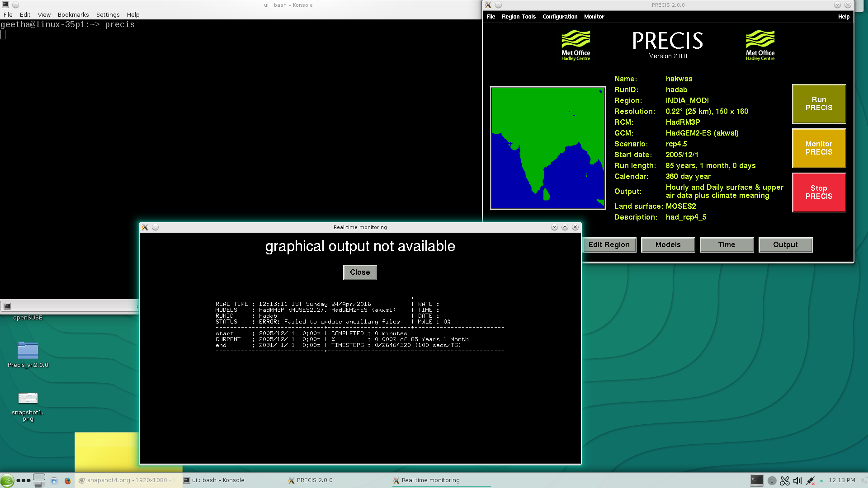This screenshot has height=488, width=868.
Task: Open the virtual desktop pager in panel
Action: 39,480
